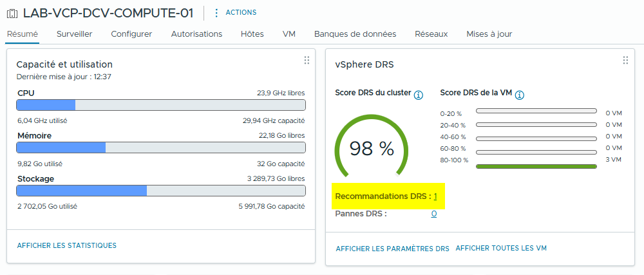Click the 'CPU' label
Screen dimensions: 644x275
tap(26, 93)
